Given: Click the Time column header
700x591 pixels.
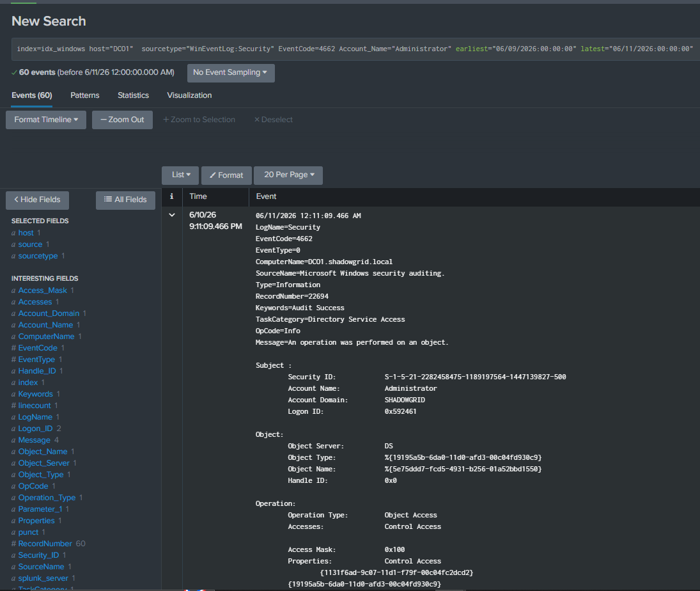Looking at the screenshot, I should pos(198,196).
